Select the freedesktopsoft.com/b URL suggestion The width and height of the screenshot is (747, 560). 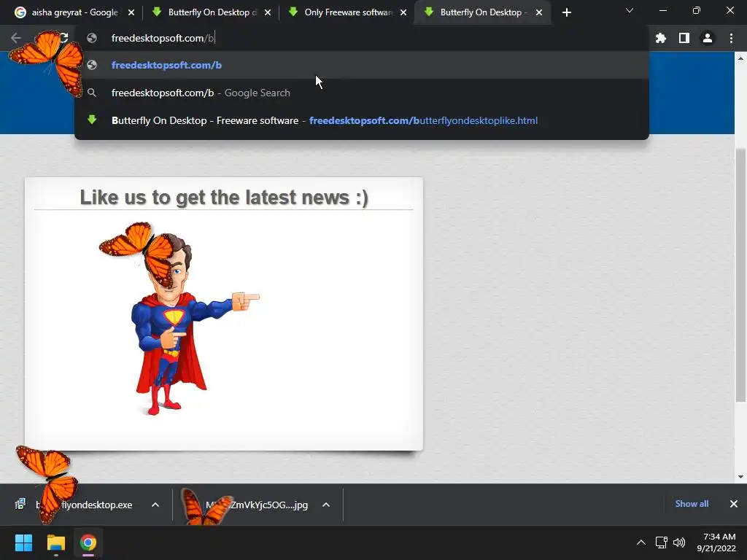(362, 65)
